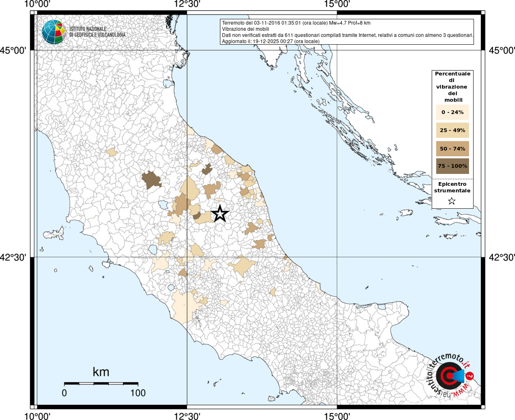Click the top 12°30' longitude label
The width and height of the screenshot is (515, 420).
[187, 4]
